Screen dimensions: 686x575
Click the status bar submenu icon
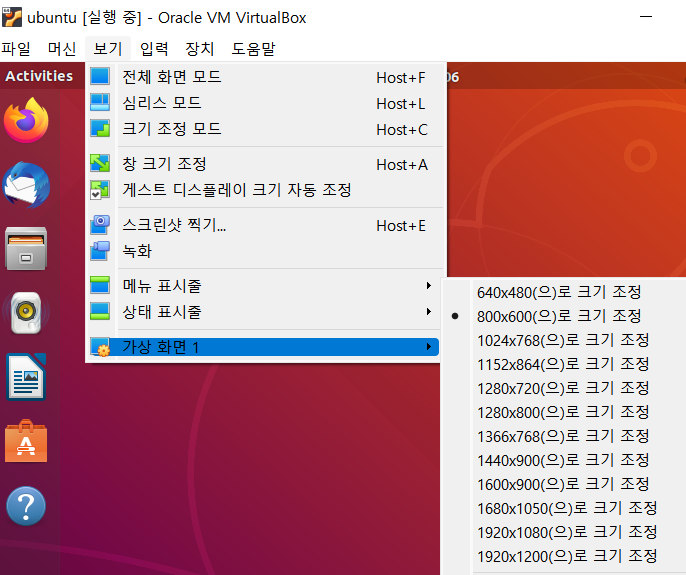tap(100, 312)
